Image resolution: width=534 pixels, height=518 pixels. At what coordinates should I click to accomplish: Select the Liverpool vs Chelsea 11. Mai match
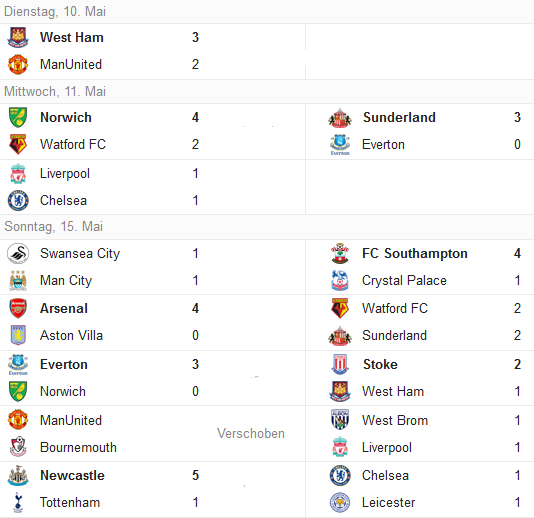[153, 187]
